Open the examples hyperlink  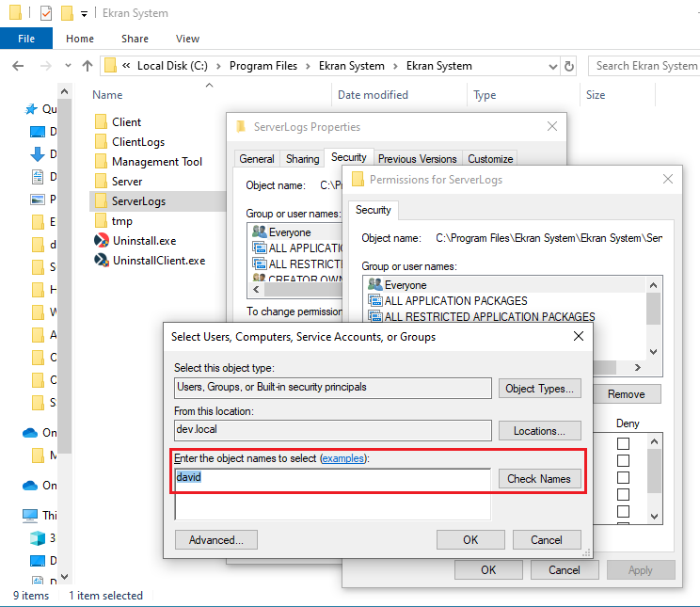342,458
